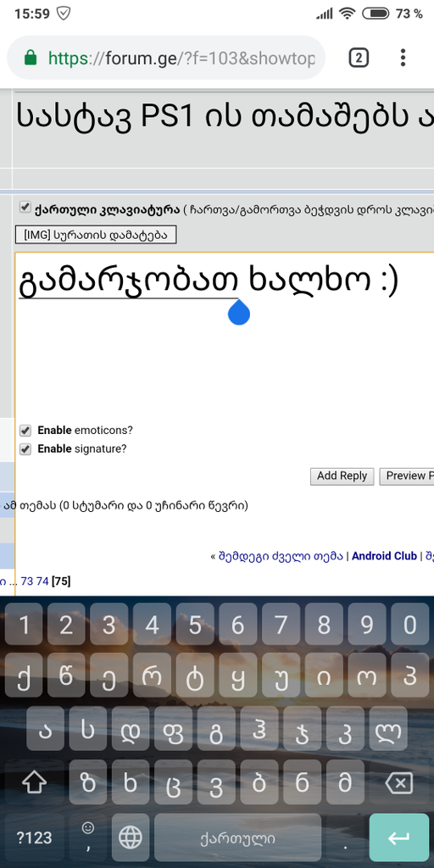
Task: Tap the ლ key
Action: tap(388, 728)
